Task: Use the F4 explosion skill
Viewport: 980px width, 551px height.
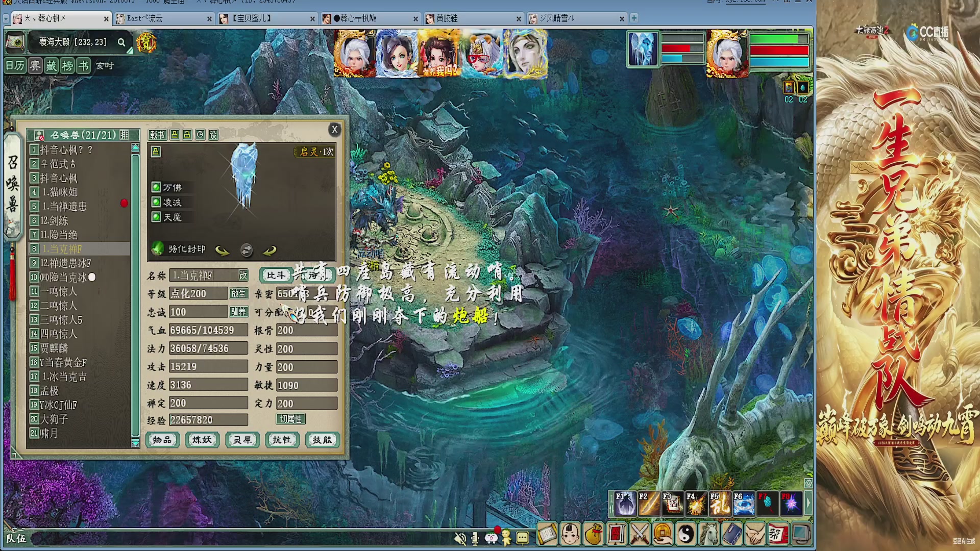Action: coord(696,504)
